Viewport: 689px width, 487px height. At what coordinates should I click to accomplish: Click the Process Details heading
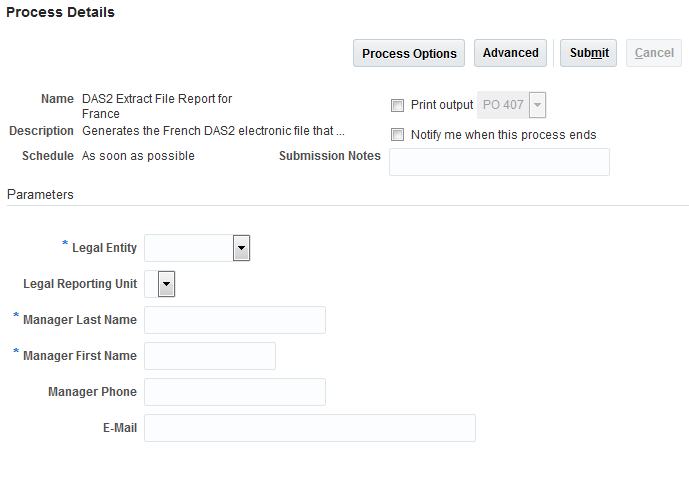[60, 13]
